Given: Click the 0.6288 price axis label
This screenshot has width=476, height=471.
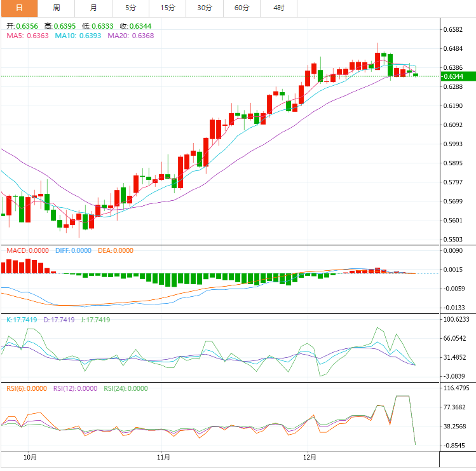Looking at the screenshot, I should click(453, 87).
